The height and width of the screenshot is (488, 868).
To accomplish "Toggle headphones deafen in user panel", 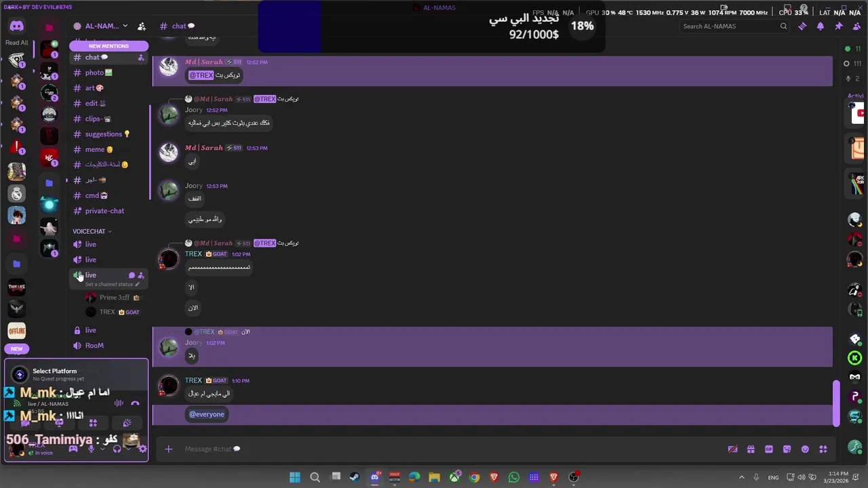I will [x=117, y=449].
